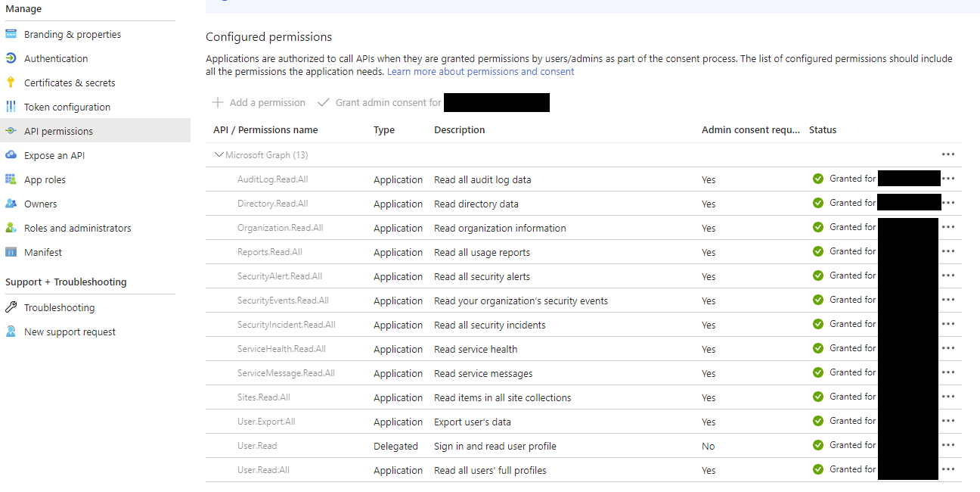This screenshot has width=980, height=492.
Task: Click Grant admin consent for button
Action: 379,102
